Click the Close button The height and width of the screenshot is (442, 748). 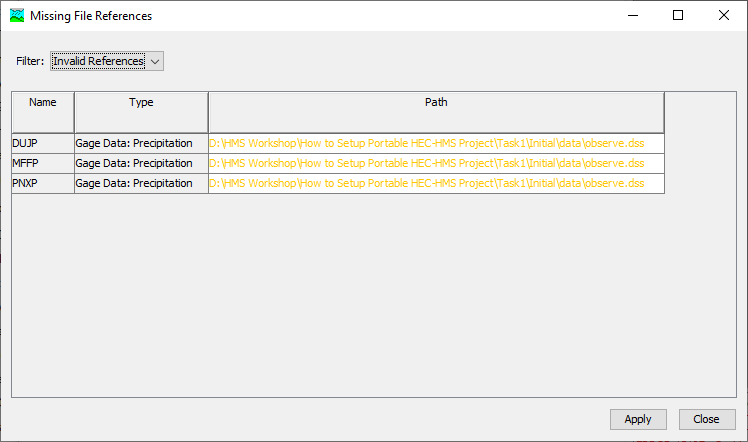[x=706, y=419]
